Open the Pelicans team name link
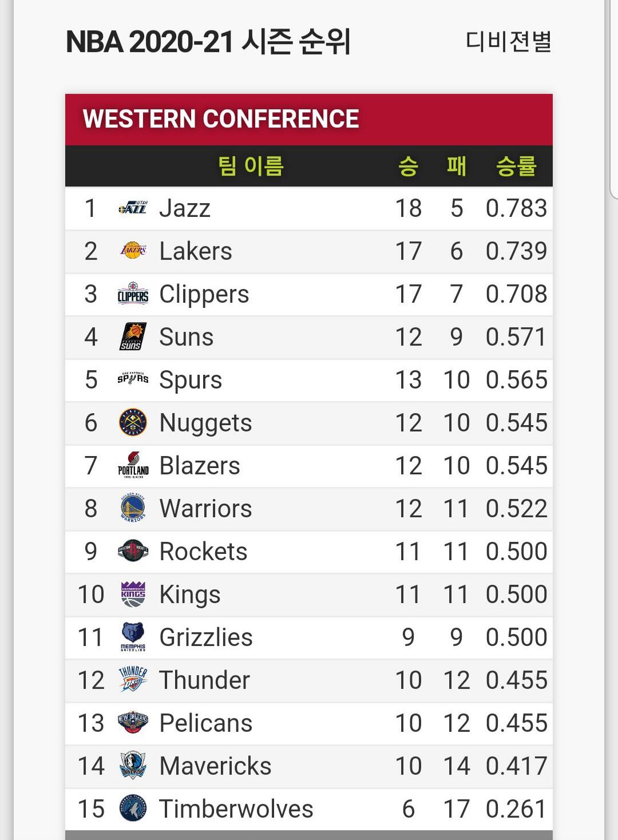The width and height of the screenshot is (618, 840). tap(206, 723)
